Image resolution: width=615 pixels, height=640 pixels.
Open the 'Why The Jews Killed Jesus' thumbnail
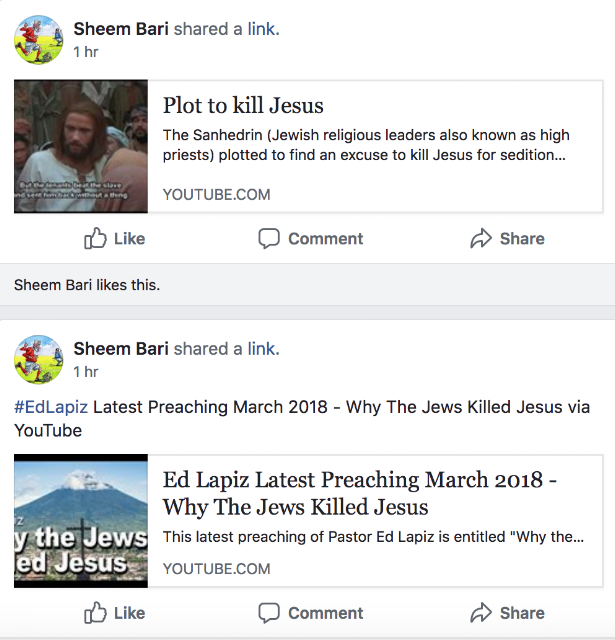point(81,521)
